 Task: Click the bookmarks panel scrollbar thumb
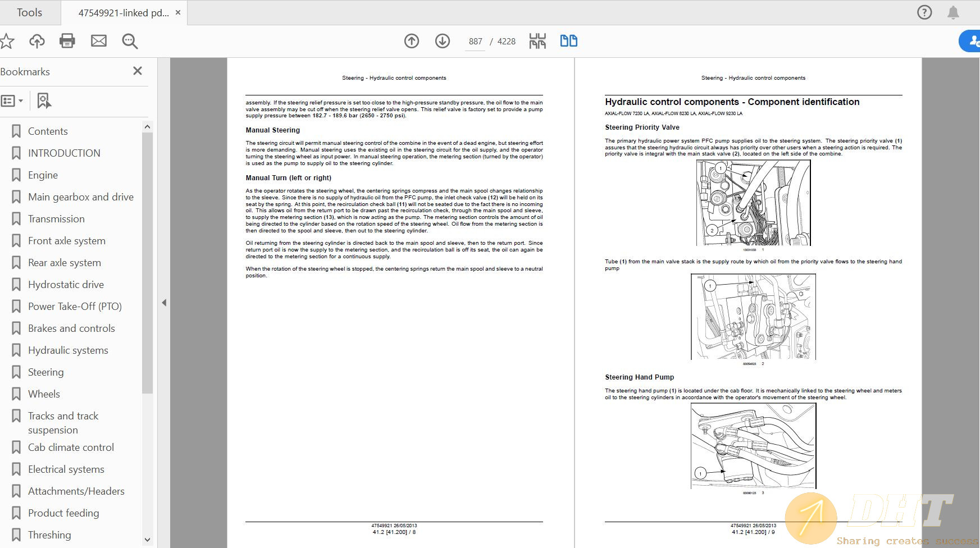point(147,263)
